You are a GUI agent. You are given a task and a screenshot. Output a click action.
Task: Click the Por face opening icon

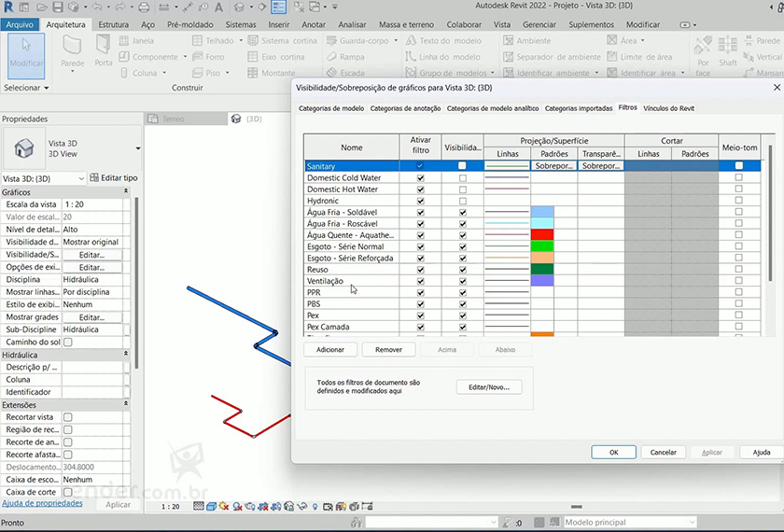coord(703,52)
